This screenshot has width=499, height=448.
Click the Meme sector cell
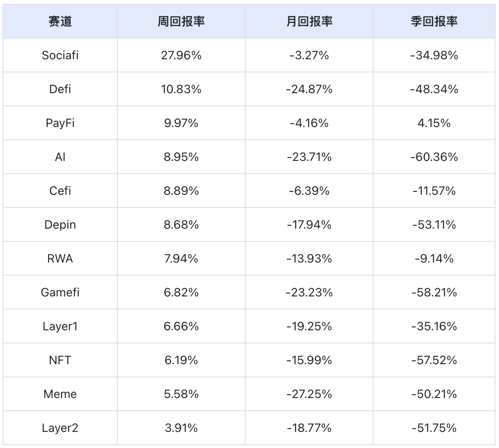tap(60, 394)
